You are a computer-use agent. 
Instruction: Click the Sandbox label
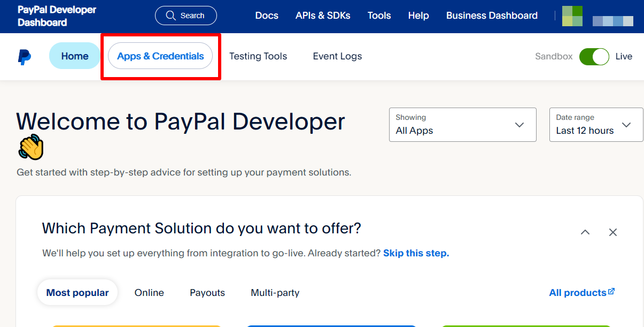[x=554, y=56]
